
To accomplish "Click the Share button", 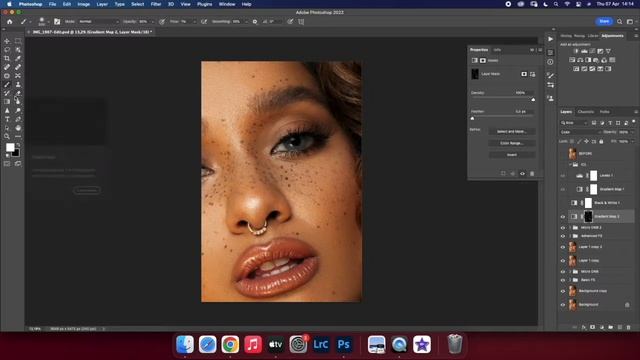I will coord(604,21).
